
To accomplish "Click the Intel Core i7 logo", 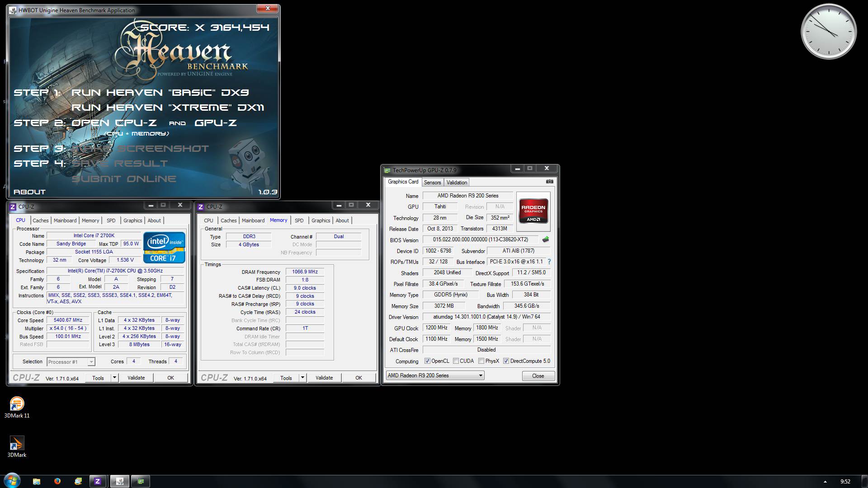I will (164, 247).
